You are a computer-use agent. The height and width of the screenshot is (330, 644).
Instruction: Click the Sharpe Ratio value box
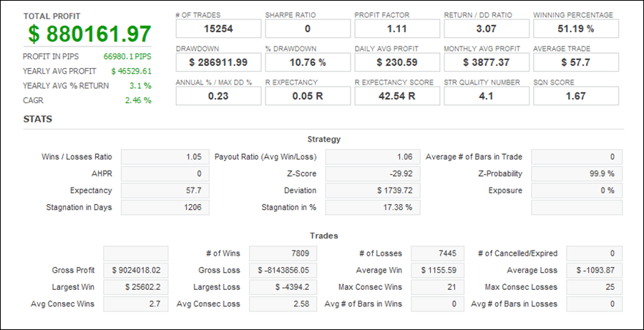pos(308,29)
